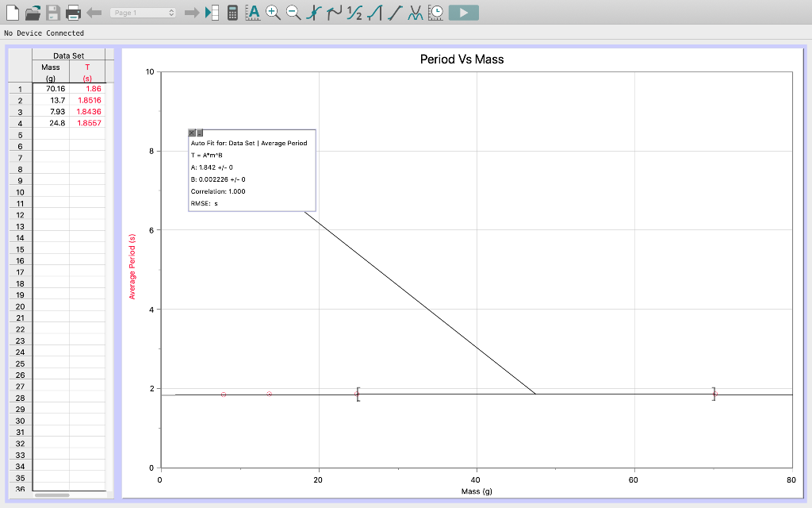The image size is (812, 508).
Task: Zoom out on the graph
Action: tap(292, 12)
